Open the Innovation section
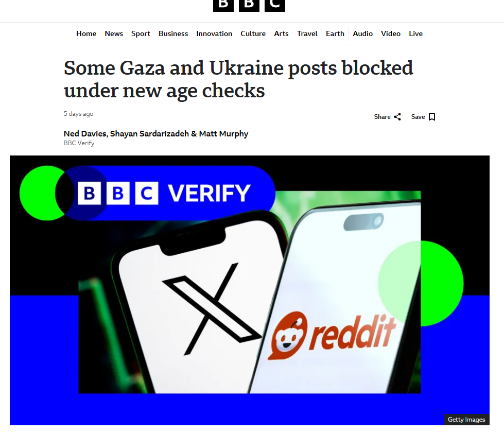504x433 pixels. [x=214, y=33]
